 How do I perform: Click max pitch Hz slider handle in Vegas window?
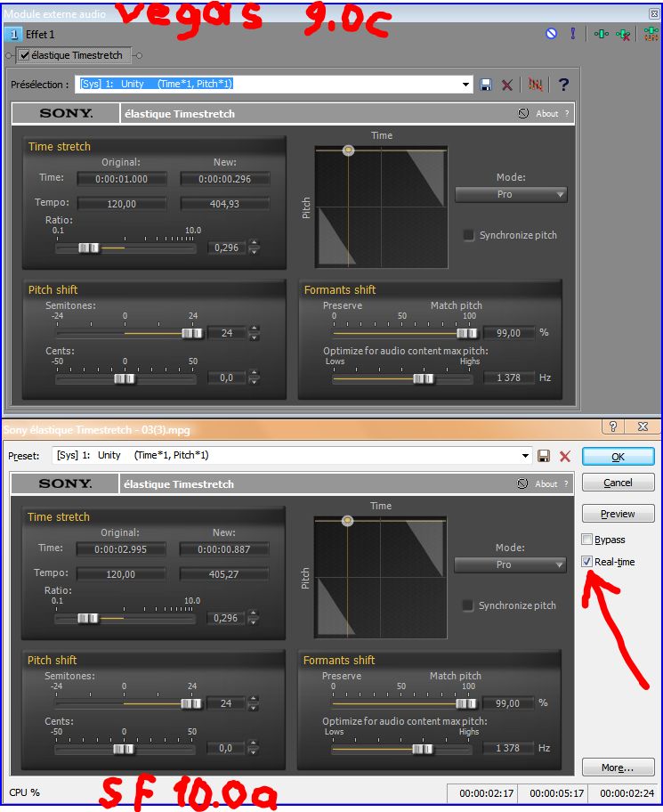pyautogui.click(x=424, y=378)
